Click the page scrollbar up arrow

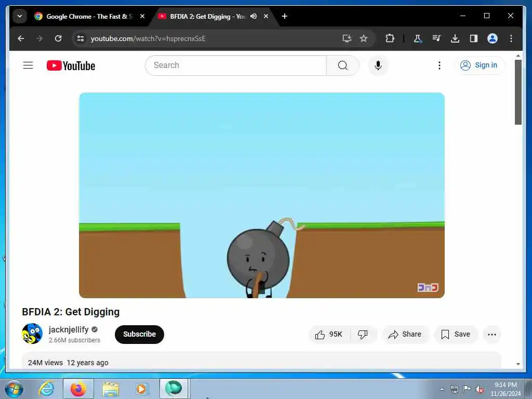coord(518,56)
